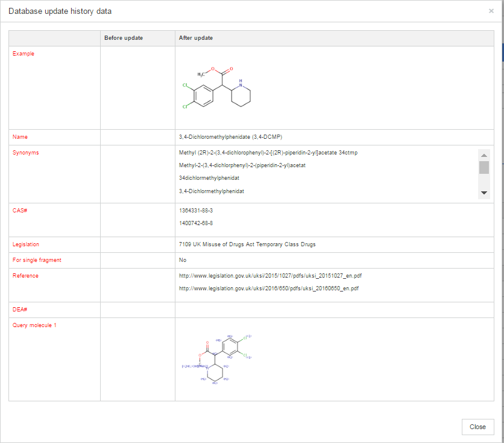This screenshot has height=443, width=504.
Task: Dismiss dialog with the X icon
Action: click(x=491, y=11)
